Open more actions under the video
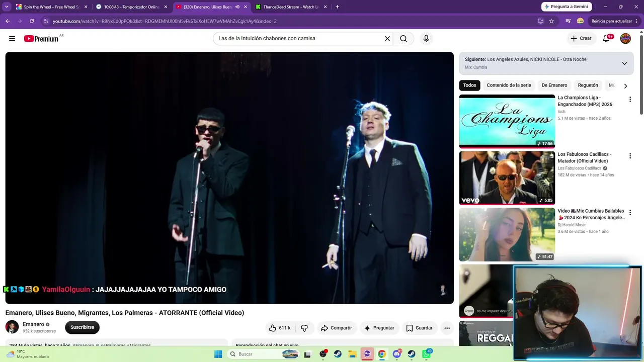This screenshot has height=362, width=644. pos(447,328)
